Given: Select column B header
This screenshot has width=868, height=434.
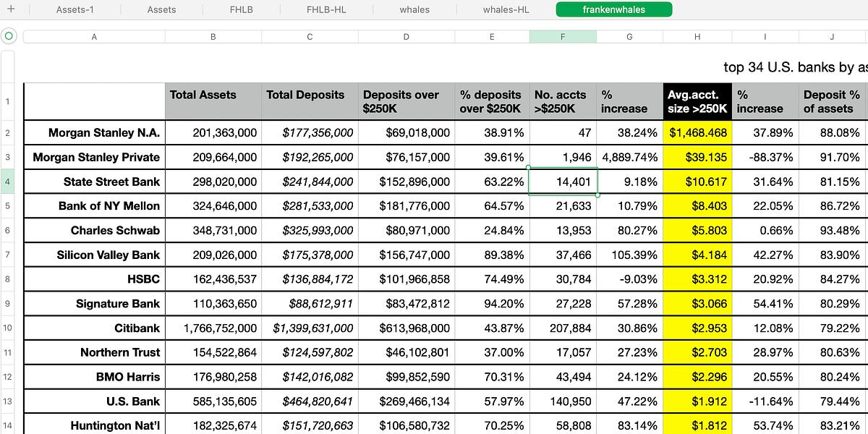Looking at the screenshot, I should coord(213,36).
